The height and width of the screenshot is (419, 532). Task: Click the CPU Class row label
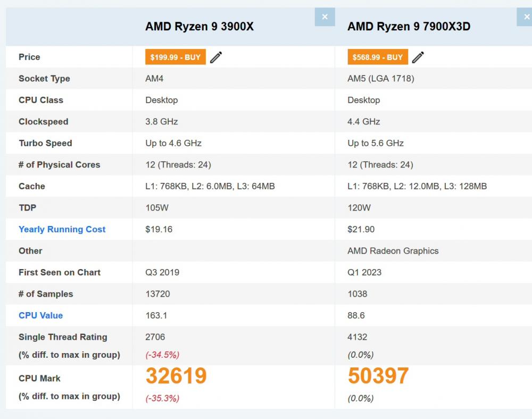pos(41,100)
